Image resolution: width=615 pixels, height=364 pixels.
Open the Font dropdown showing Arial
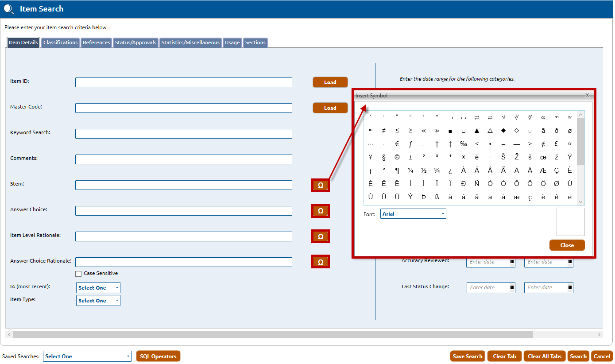pyautogui.click(x=413, y=214)
